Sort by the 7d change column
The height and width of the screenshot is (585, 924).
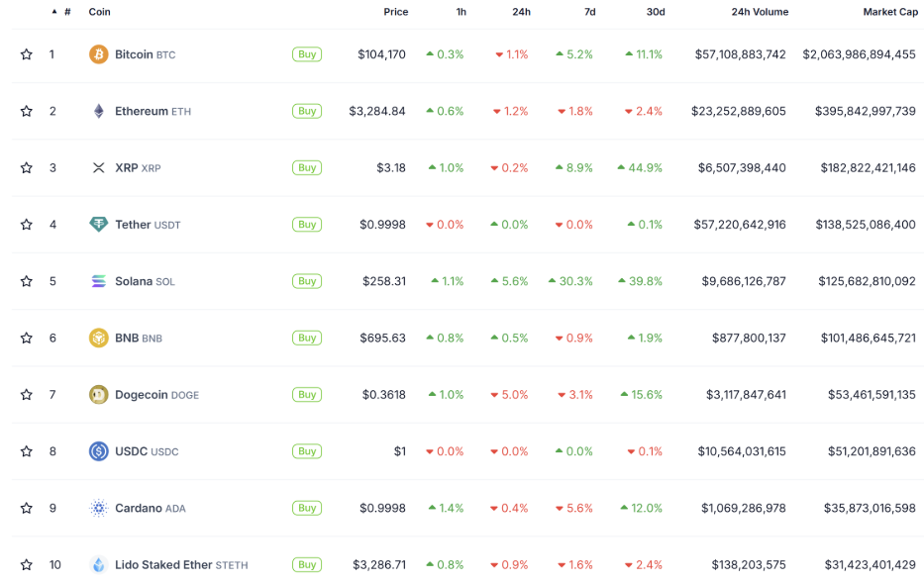590,12
